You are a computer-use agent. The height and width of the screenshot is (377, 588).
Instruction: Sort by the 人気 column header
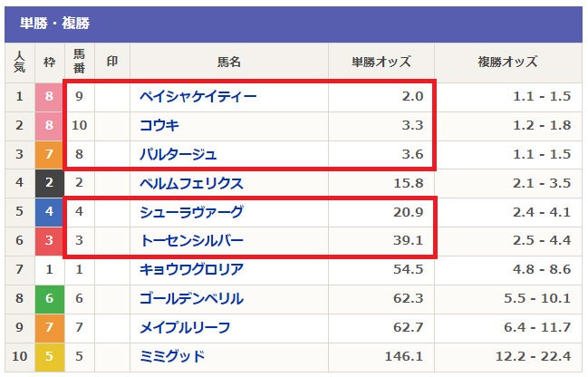(x=20, y=63)
